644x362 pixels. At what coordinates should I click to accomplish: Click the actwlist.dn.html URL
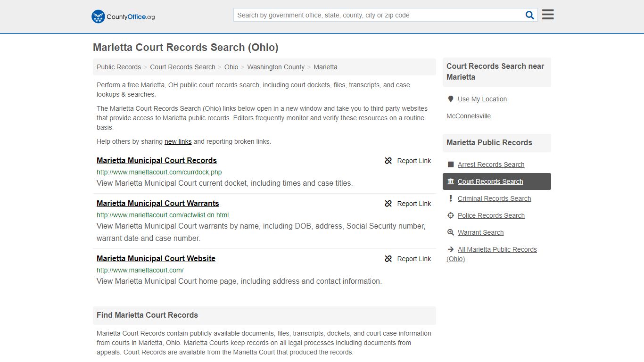click(163, 215)
